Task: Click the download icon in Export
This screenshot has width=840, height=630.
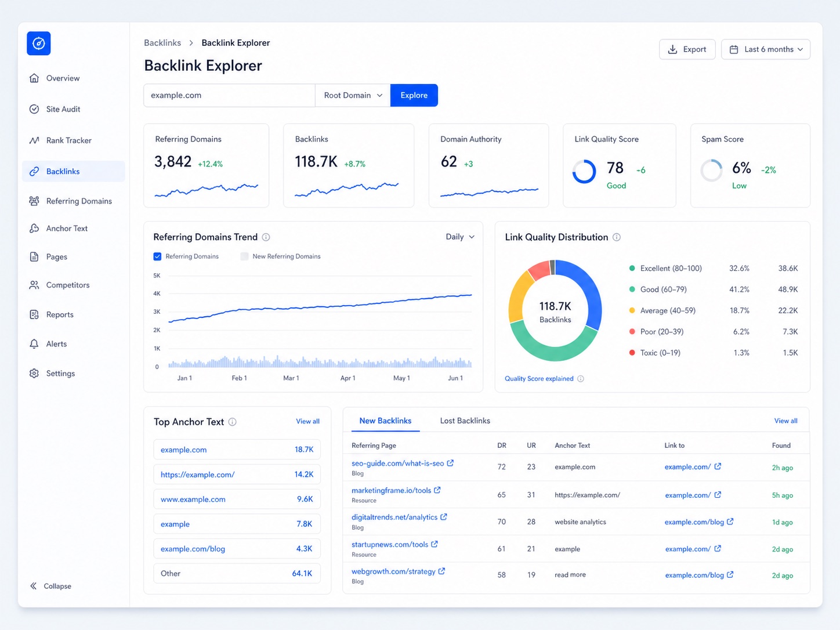Action: point(673,49)
